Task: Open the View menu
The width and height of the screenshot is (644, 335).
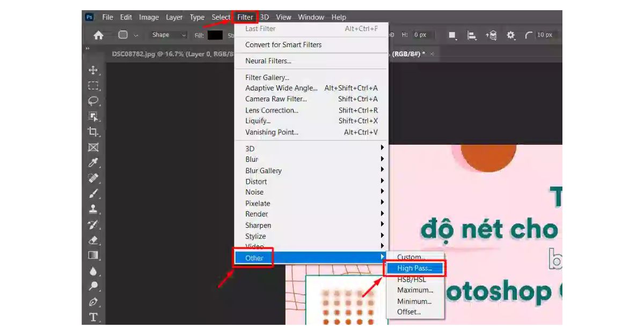Action: point(283,17)
